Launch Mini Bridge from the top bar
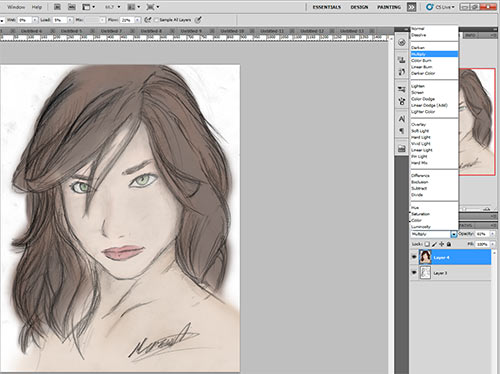 [x=72, y=7]
